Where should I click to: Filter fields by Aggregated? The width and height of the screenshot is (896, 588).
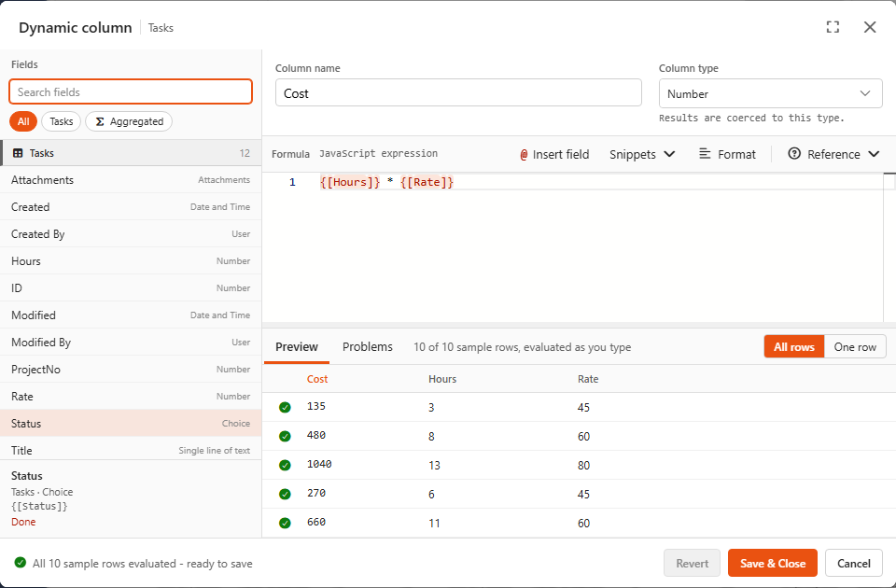[129, 121]
